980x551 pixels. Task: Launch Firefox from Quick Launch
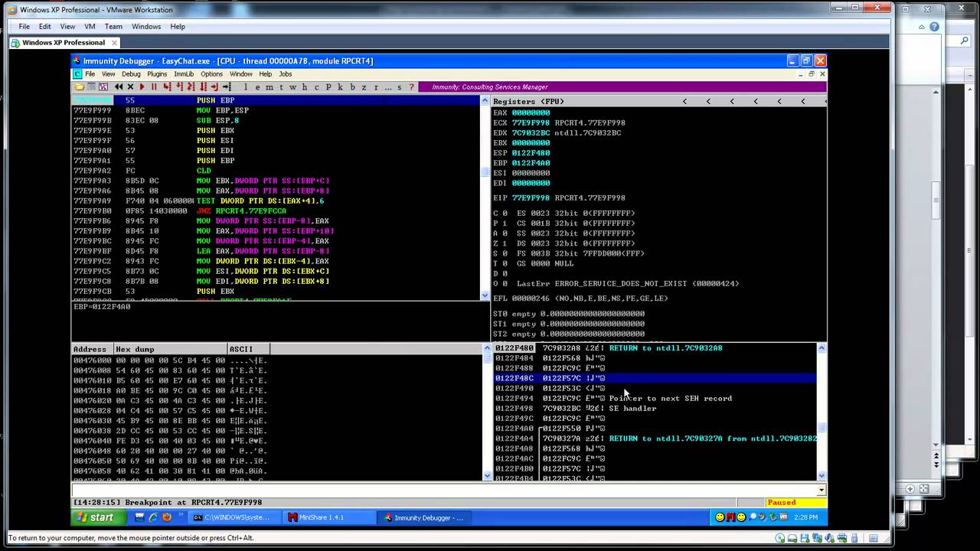pyautogui.click(x=166, y=517)
